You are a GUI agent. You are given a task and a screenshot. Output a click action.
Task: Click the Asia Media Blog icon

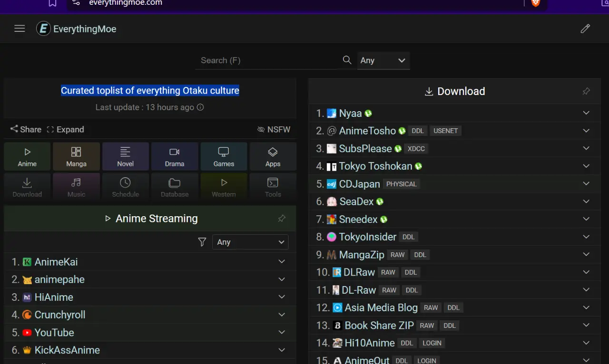pos(337,308)
